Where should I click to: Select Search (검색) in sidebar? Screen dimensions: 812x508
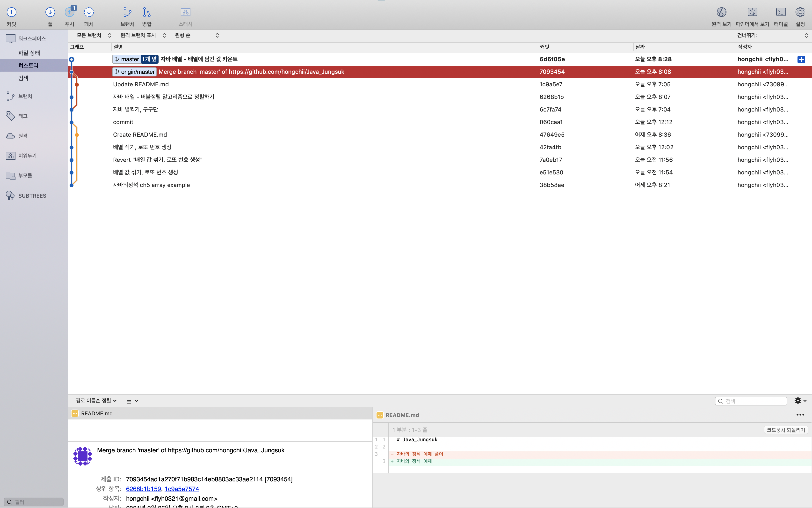34,78
